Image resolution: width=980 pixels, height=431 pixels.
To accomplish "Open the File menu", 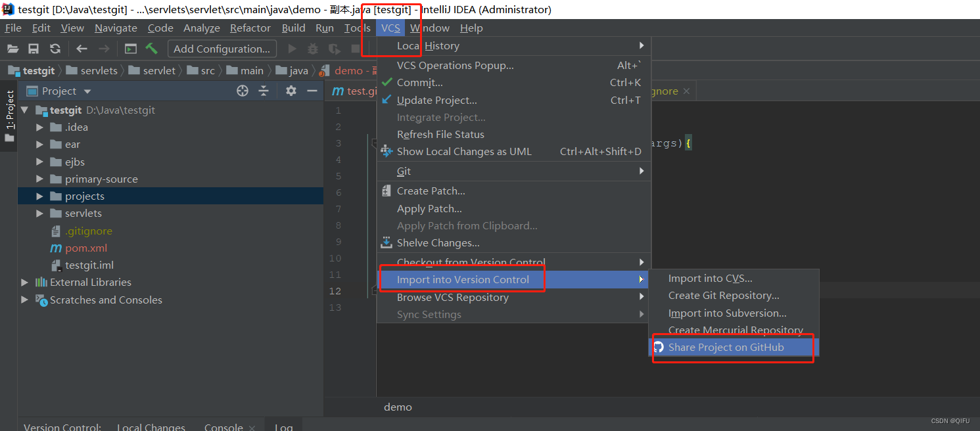I will tap(13, 28).
